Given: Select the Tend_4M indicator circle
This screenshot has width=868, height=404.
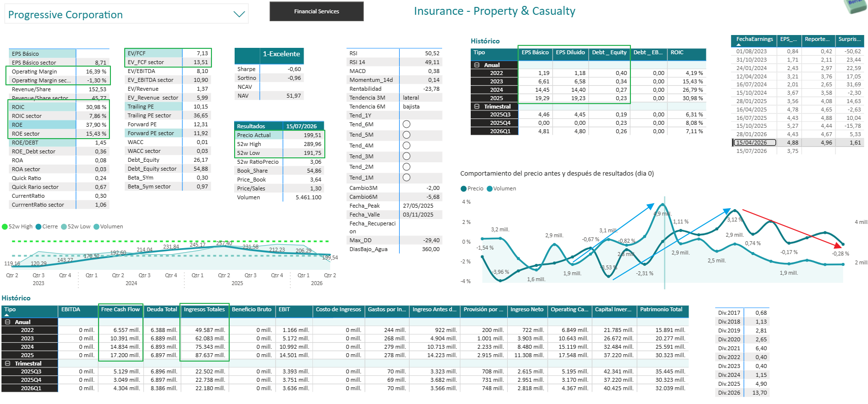Looking at the screenshot, I should pyautogui.click(x=407, y=146).
